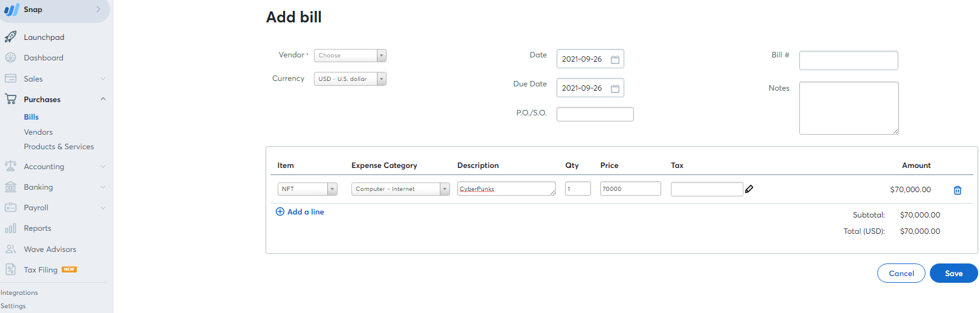Viewport: 980px width, 313px height.
Task: Open the Date calendar picker icon
Action: (x=615, y=59)
